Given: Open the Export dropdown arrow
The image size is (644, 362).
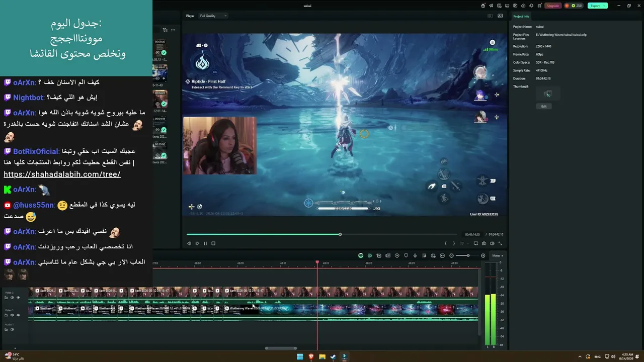Looking at the screenshot, I should pyautogui.click(x=605, y=6).
